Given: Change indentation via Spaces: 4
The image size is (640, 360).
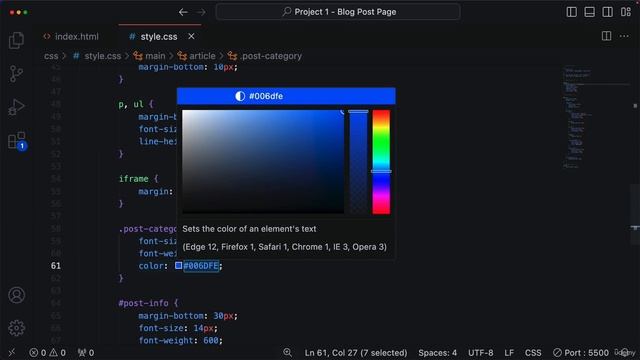Looking at the screenshot, I should pos(437,353).
